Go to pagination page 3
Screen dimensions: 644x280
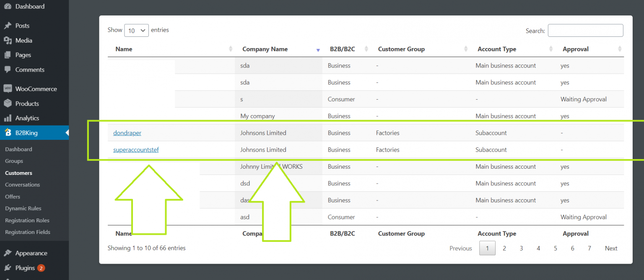point(521,248)
